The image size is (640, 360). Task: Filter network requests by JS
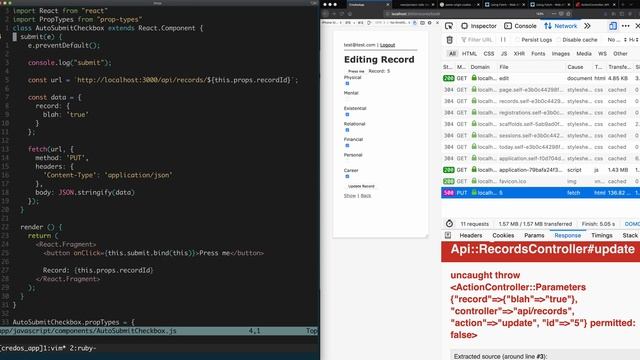pos(504,53)
